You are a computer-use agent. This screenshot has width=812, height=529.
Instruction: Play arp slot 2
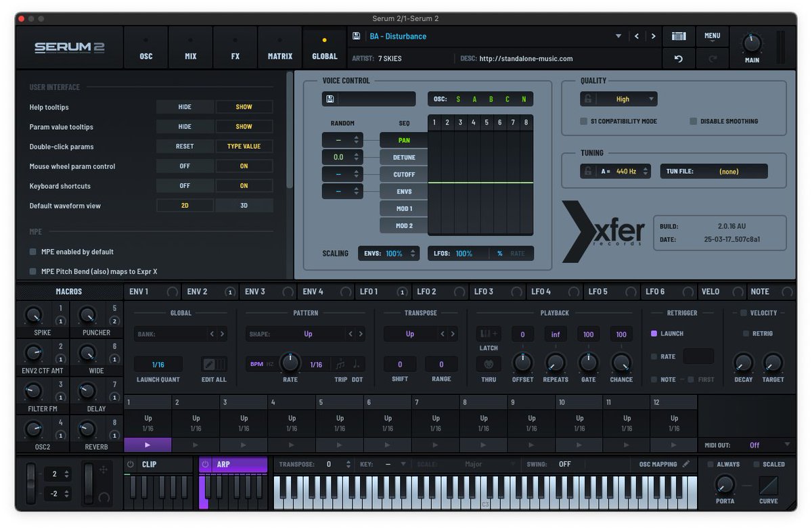pyautogui.click(x=196, y=444)
